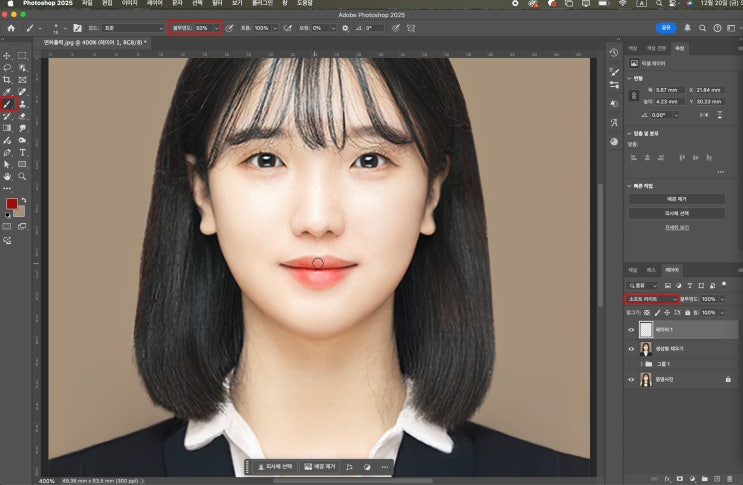Select the Brush tool in the toolbar

click(8, 103)
